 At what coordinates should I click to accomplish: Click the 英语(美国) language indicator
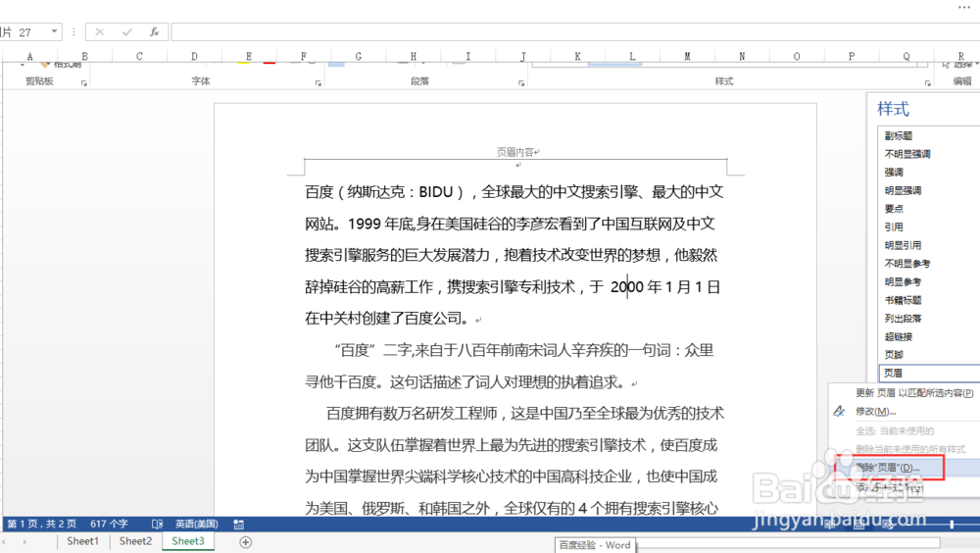pyautogui.click(x=196, y=524)
